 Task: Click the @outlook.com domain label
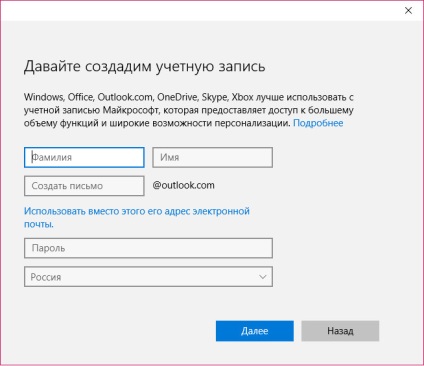(183, 185)
